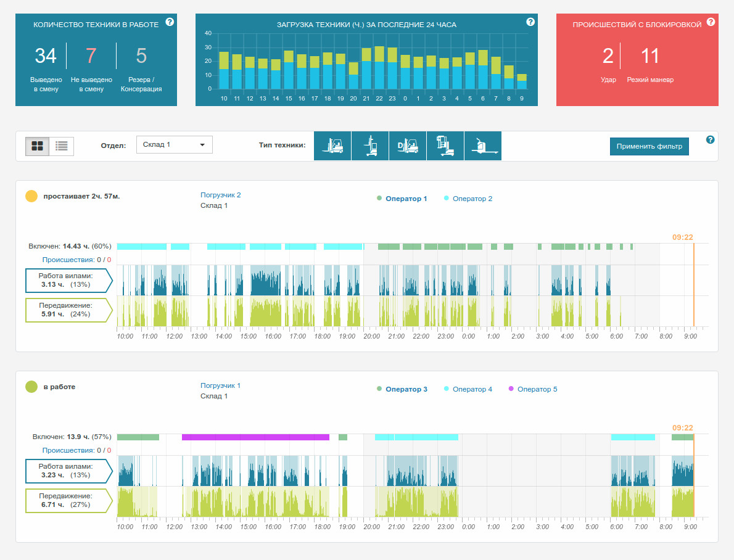Select the order picker type filter
This screenshot has height=560, width=734.
[445, 146]
